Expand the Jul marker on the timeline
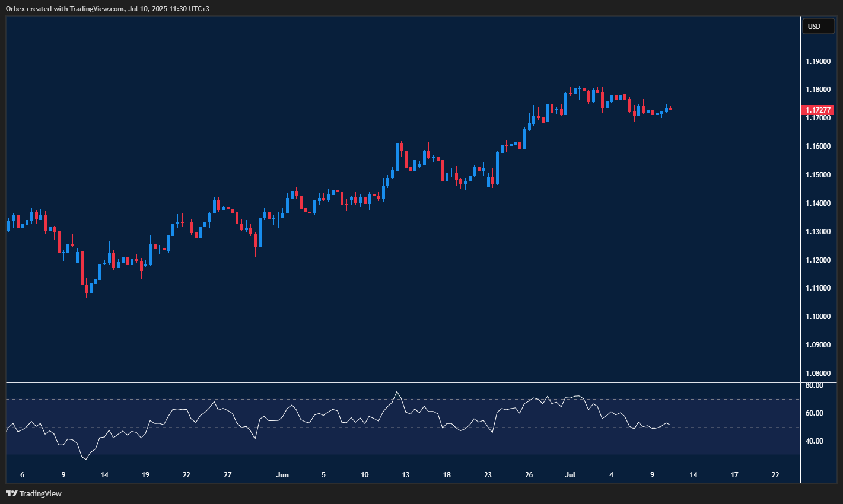This screenshot has width=843, height=504. (570, 475)
